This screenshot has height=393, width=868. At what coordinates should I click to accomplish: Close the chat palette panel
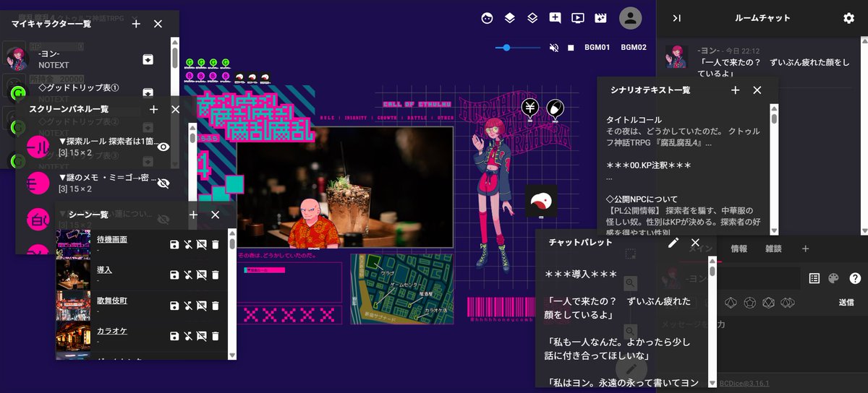(x=695, y=243)
